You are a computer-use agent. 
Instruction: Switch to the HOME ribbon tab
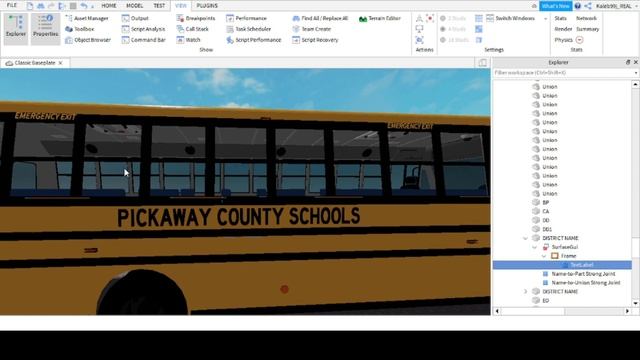(x=109, y=6)
